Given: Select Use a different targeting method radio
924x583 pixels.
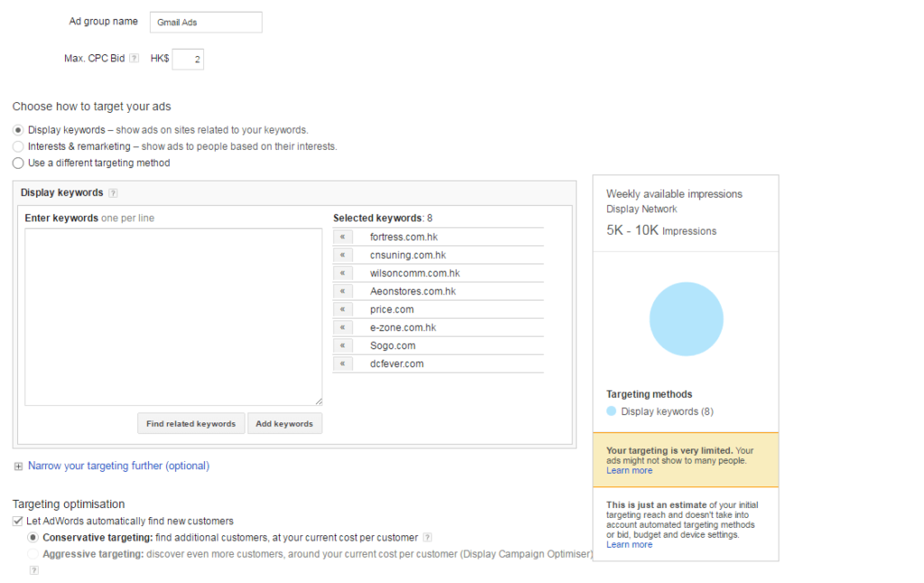Looking at the screenshot, I should 18,163.
